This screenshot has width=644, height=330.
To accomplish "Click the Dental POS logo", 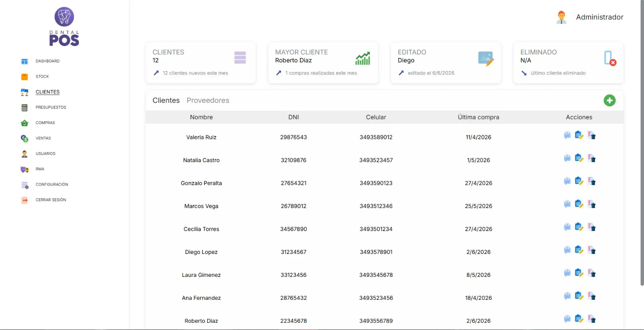I will [64, 27].
